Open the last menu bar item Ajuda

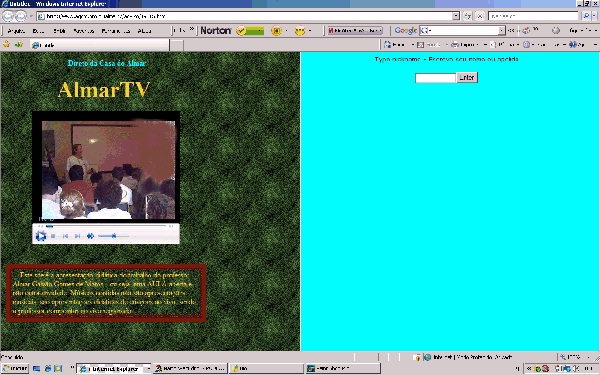coord(144,31)
